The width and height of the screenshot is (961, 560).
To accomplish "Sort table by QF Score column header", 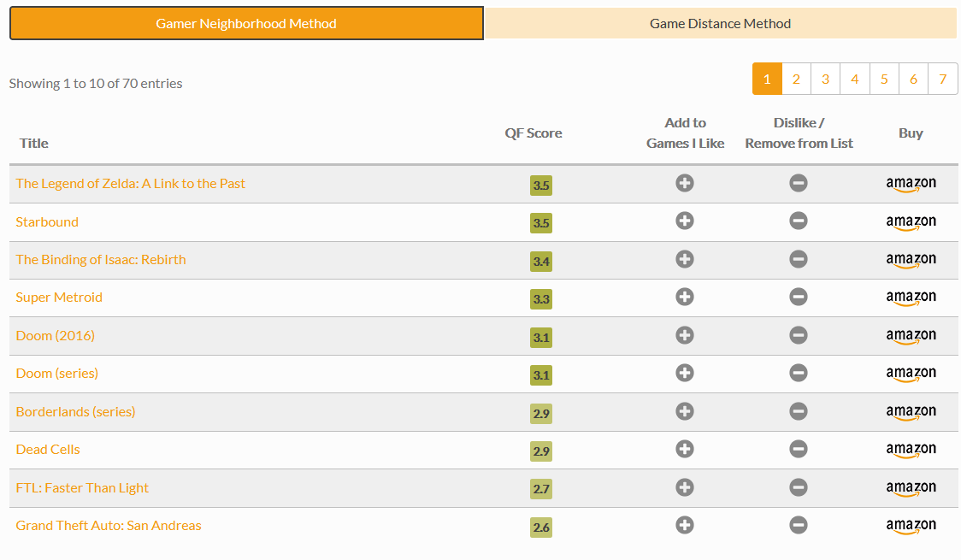I will [x=534, y=133].
